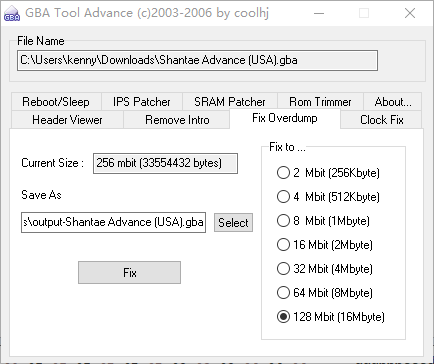Image resolution: width=434 pixels, height=364 pixels.
Task: Click the GBA app icon in title bar
Action: click(12, 13)
